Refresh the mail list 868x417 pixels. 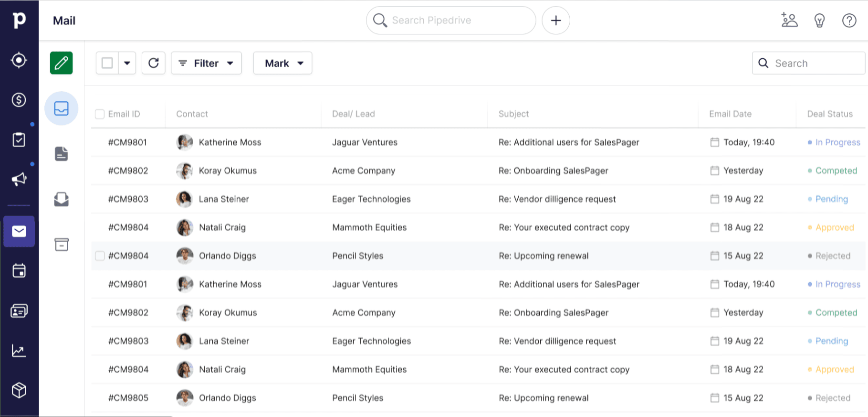pos(154,63)
